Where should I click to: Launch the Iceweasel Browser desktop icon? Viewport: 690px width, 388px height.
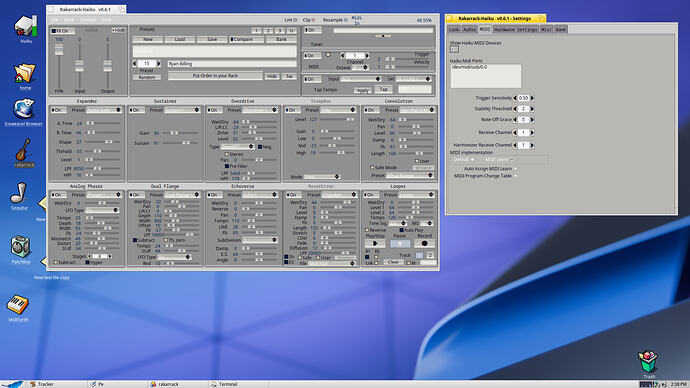24,109
